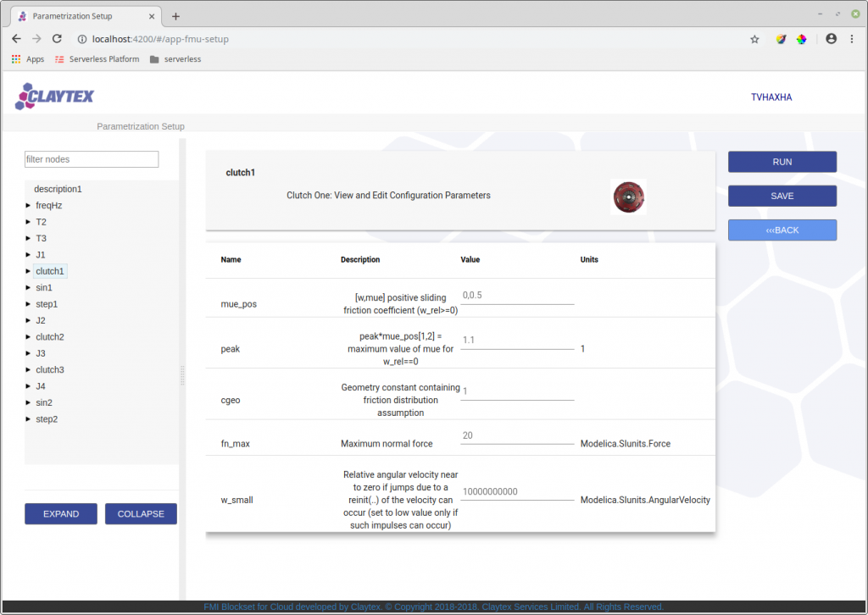Screen dimensions: 868x615
Task: Select description1 in the tree
Action: (x=58, y=189)
